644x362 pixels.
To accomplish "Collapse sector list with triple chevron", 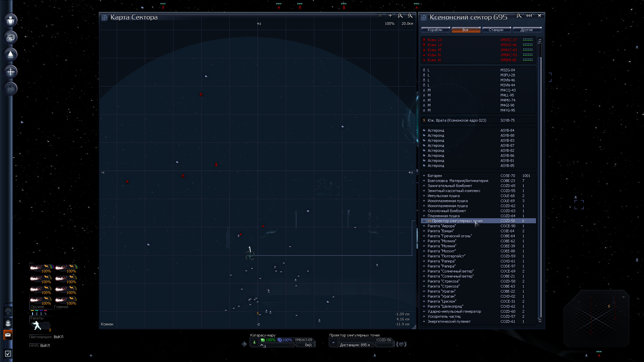I will click(x=529, y=16).
